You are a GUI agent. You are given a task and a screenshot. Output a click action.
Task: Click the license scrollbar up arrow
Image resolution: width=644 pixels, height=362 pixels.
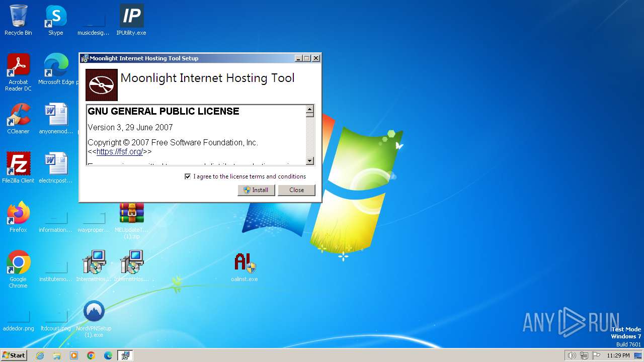pyautogui.click(x=310, y=109)
